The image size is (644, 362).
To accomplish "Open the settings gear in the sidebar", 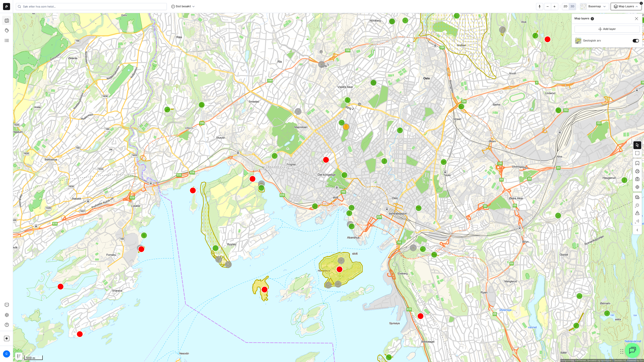I will point(7,315).
